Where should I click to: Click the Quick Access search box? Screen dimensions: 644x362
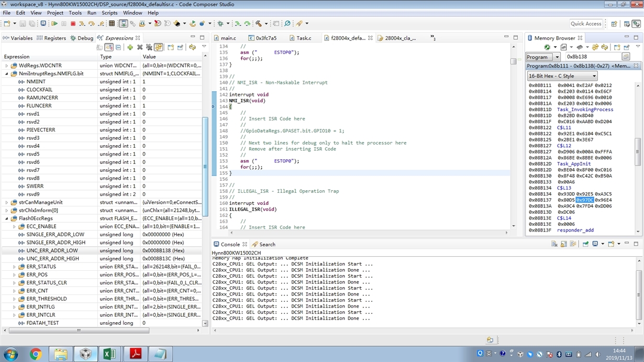tap(586, 24)
